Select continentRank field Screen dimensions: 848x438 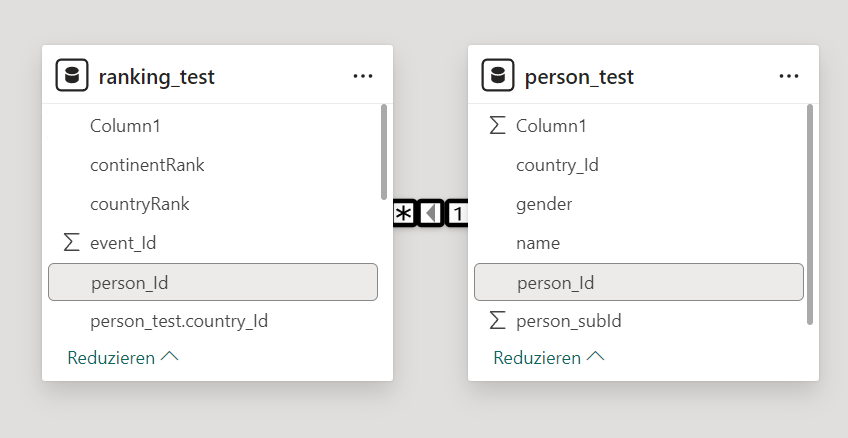pos(147,165)
